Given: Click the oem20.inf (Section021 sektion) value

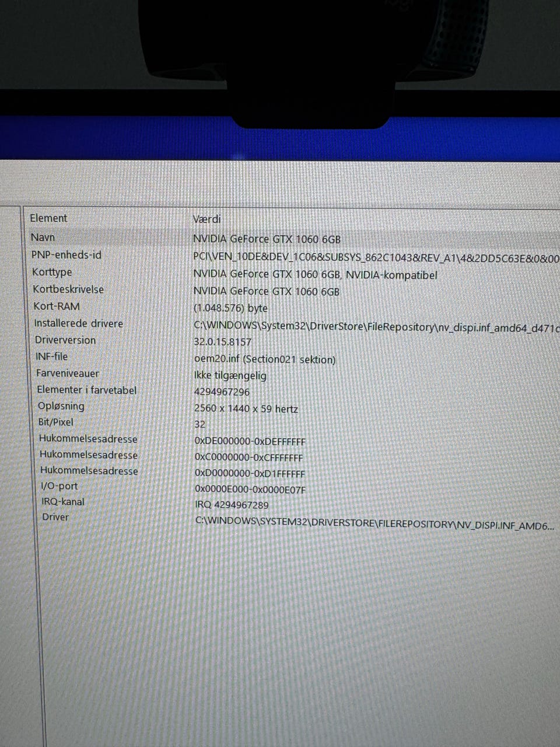Looking at the screenshot, I should tap(264, 359).
